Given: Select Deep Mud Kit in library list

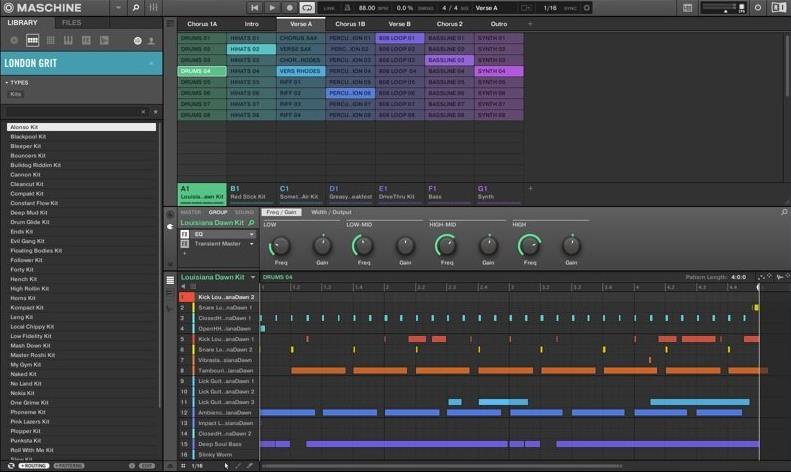Looking at the screenshot, I should (x=28, y=213).
